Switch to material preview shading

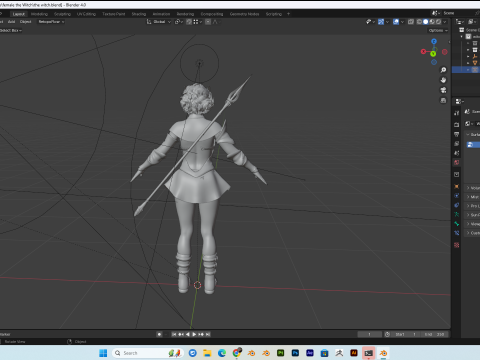[432, 22]
